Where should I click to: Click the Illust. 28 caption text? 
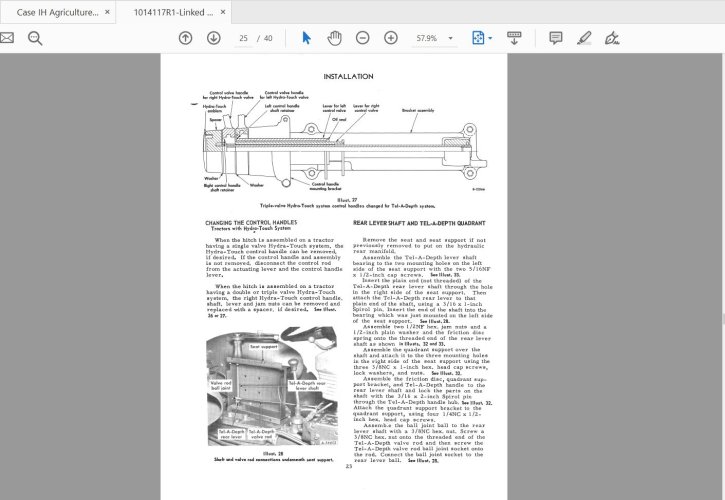[273, 457]
